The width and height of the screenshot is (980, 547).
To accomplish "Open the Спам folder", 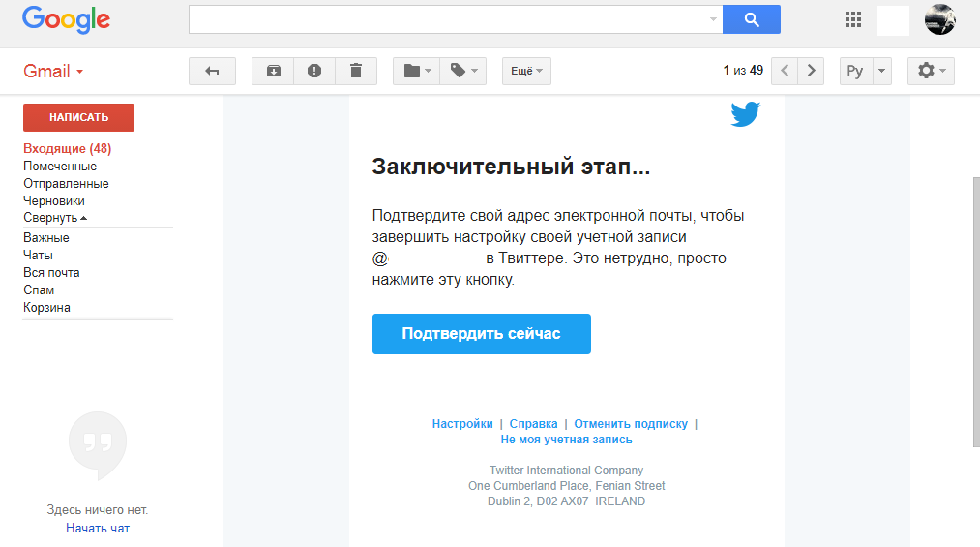I will pyautogui.click(x=39, y=290).
